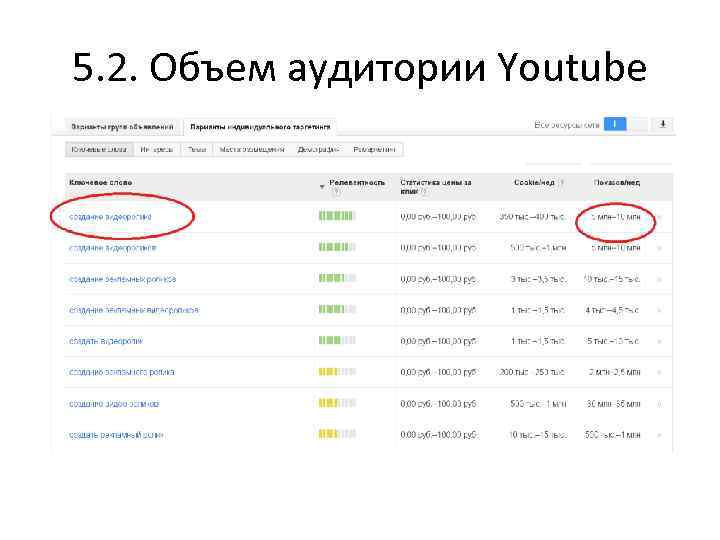
Task: Click relevance bar for создать видеоролик
Action: [x=337, y=340]
